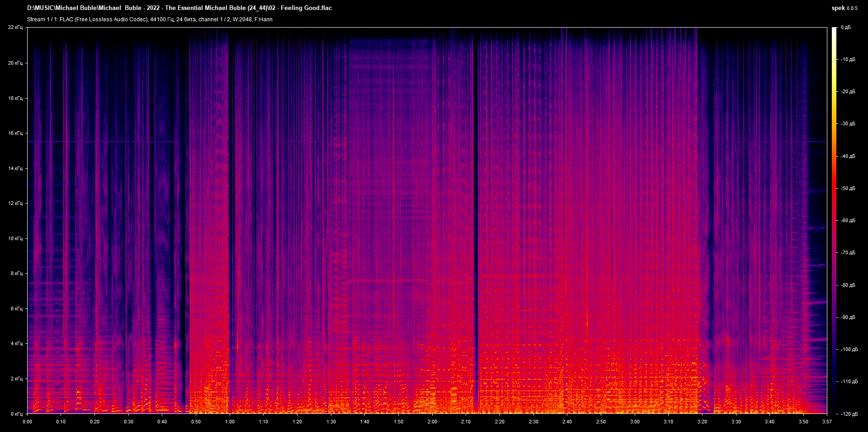Click the 2 кГц frequency axis label
Screen dimensions: 868x432
pyautogui.click(x=17, y=379)
